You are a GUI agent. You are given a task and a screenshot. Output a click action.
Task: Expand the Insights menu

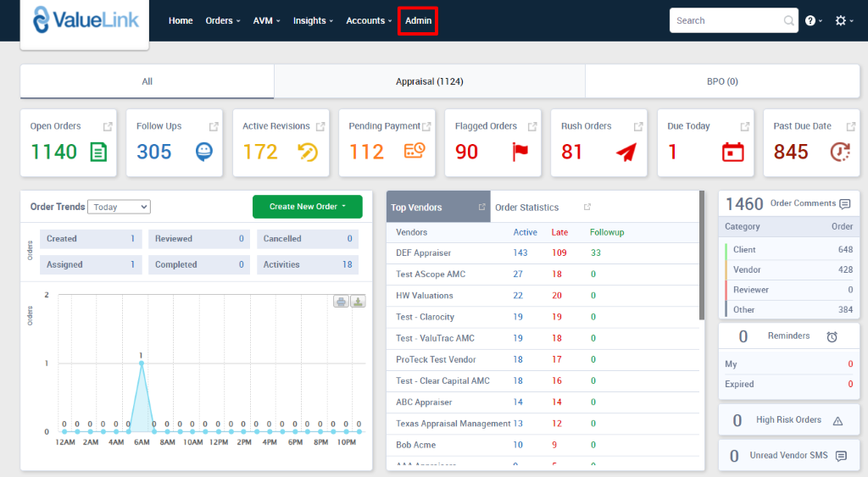point(313,20)
